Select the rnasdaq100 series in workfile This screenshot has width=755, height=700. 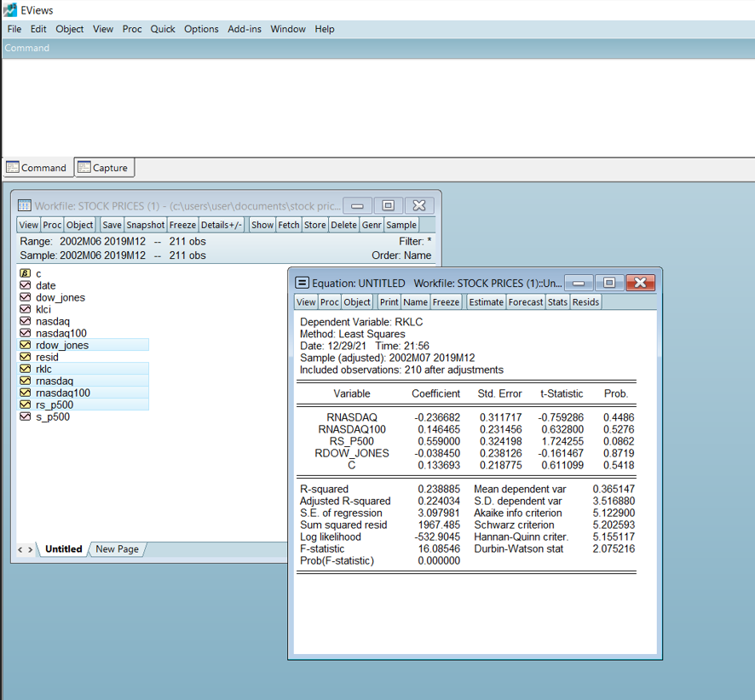[63, 393]
